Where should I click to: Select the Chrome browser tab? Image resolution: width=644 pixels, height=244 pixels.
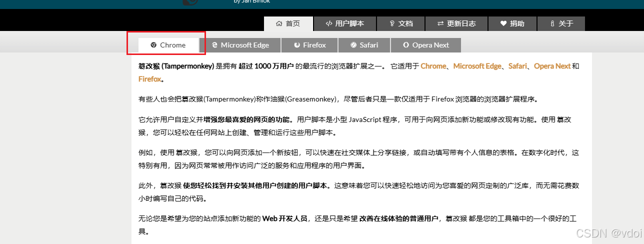168,45
